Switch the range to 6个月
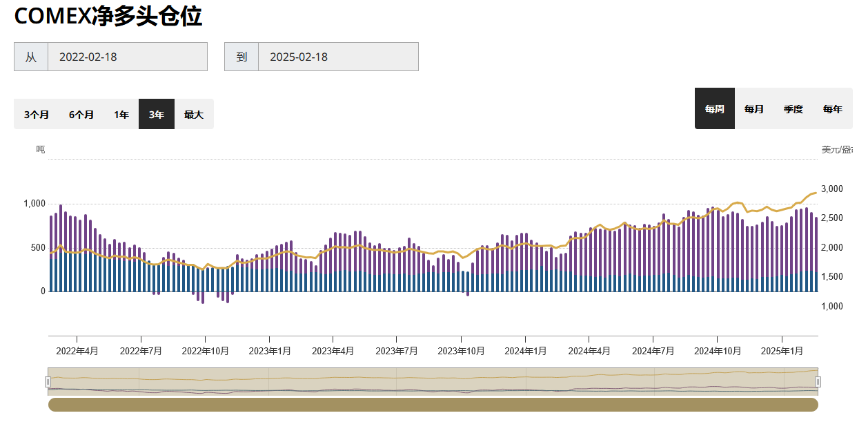The height and width of the screenshot is (422, 868). coord(81,114)
